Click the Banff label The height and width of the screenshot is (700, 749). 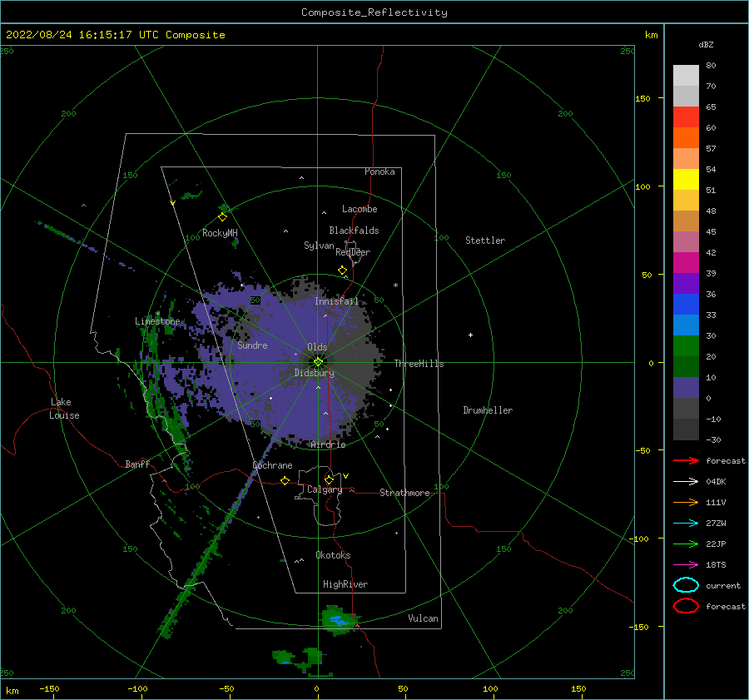137,464
